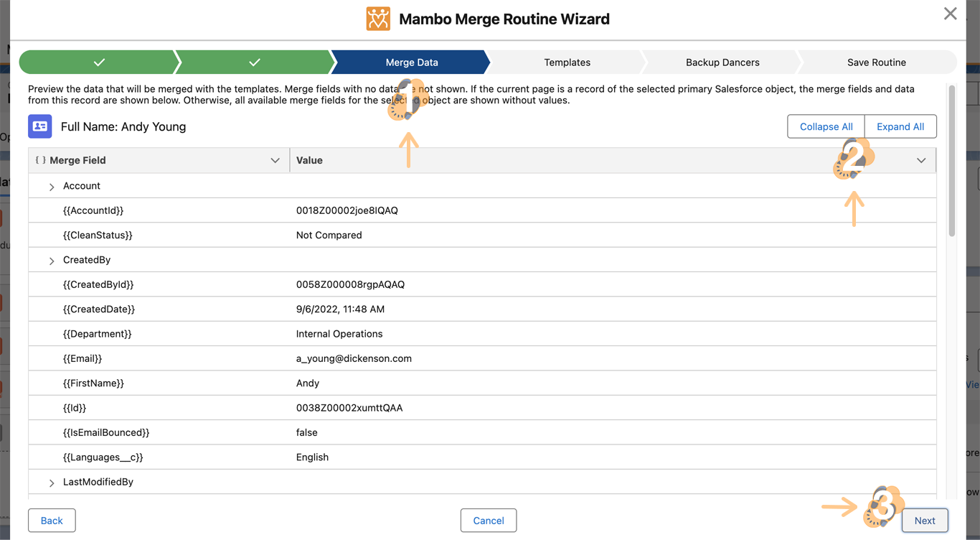Click the curly braces Merge Field icon
Image resolution: width=980 pixels, height=540 pixels.
(40, 160)
